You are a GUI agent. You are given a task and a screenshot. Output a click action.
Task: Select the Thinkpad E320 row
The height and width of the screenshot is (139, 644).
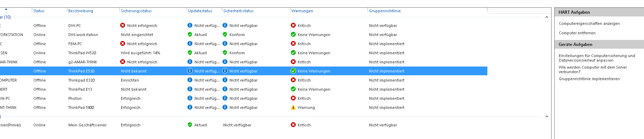(x=244, y=80)
